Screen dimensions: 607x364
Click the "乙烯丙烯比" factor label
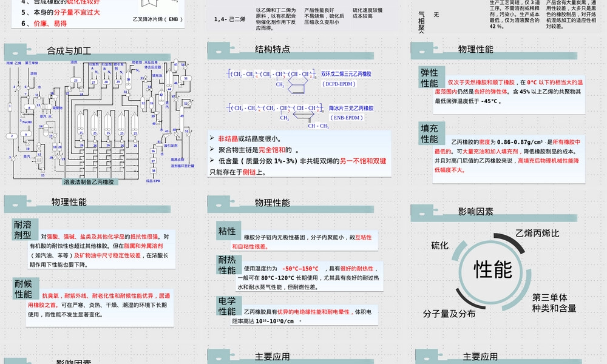(537, 233)
